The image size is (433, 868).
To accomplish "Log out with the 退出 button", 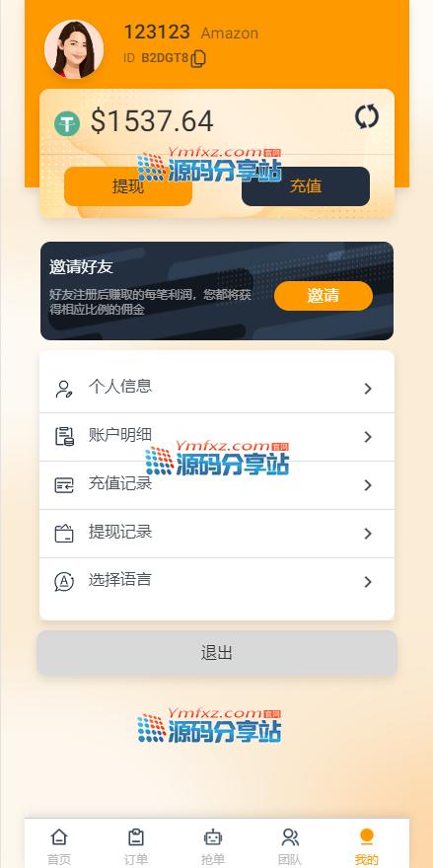I will tap(217, 653).
